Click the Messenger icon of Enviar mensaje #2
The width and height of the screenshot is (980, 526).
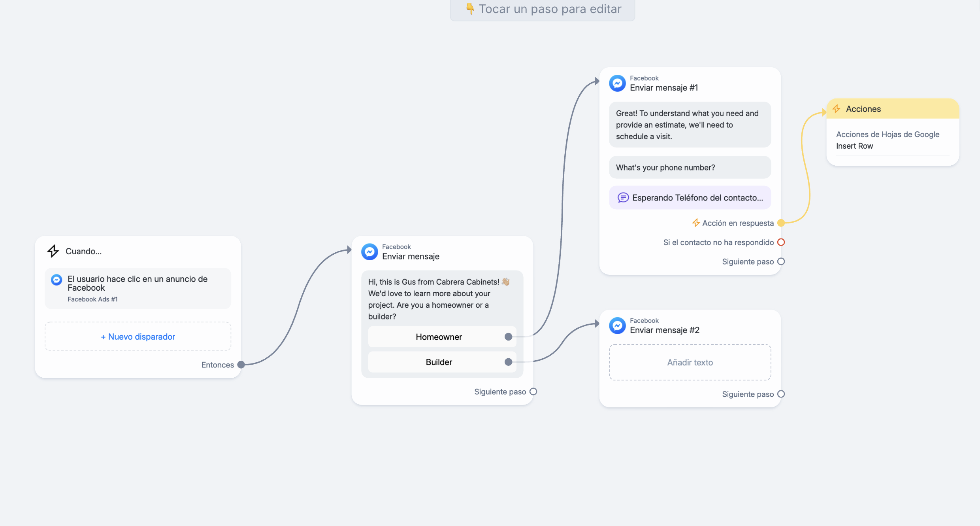tap(617, 325)
